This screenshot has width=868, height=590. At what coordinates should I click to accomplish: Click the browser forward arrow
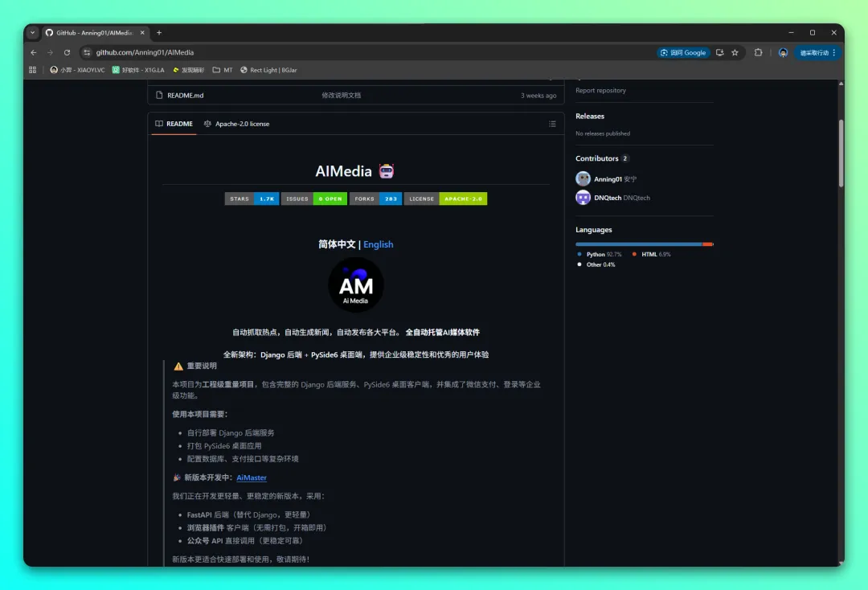tap(50, 52)
